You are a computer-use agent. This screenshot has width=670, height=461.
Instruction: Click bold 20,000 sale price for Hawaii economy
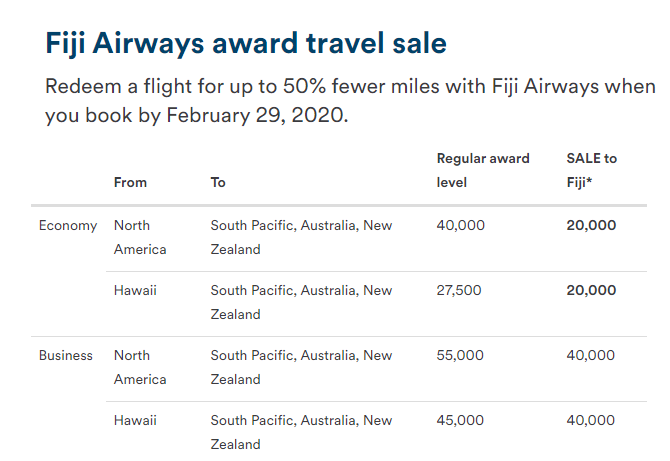pyautogui.click(x=591, y=291)
